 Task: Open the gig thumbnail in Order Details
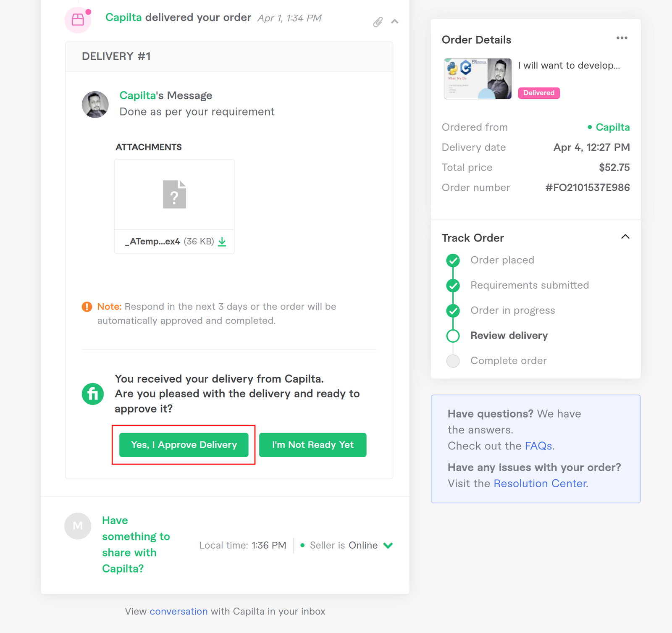(478, 79)
